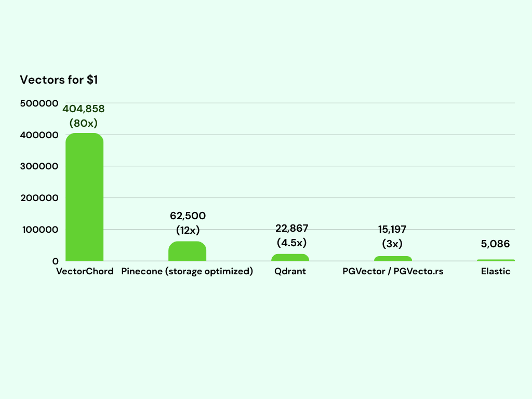The width and height of the screenshot is (532, 399).
Task: Click the 404,858 value label
Action: [x=84, y=109]
